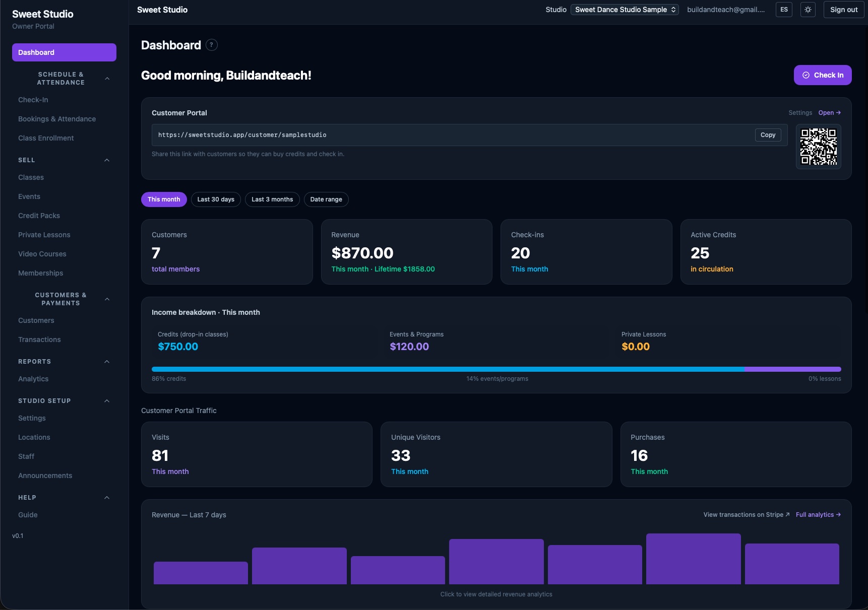
Task: Collapse the Sell sidebar section
Action: [x=107, y=160]
